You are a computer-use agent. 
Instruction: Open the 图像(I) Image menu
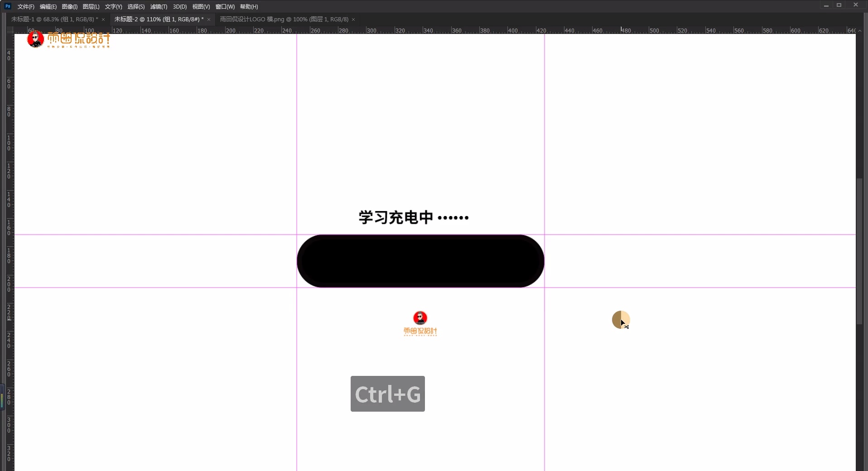pos(69,6)
